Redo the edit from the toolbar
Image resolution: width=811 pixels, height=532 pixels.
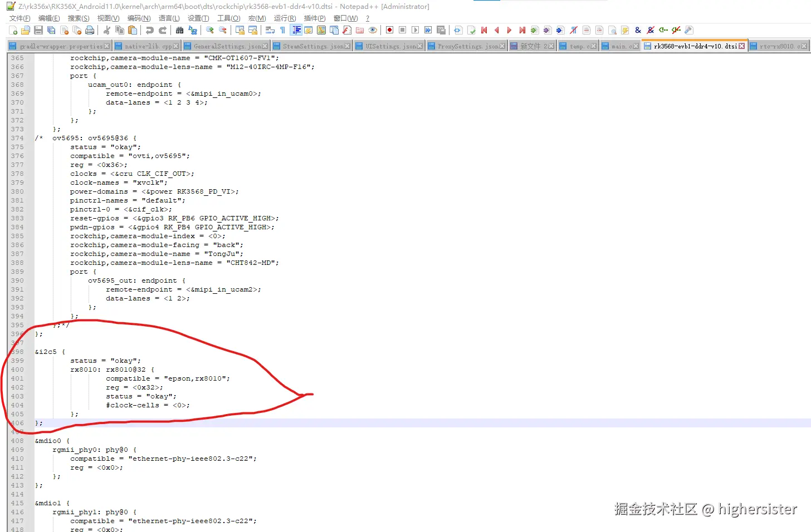tap(163, 30)
